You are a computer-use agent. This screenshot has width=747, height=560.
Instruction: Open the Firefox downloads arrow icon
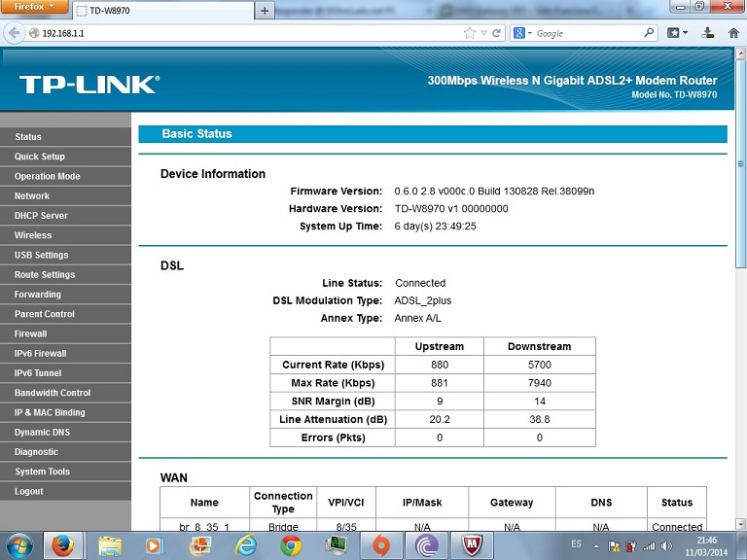pos(707,33)
